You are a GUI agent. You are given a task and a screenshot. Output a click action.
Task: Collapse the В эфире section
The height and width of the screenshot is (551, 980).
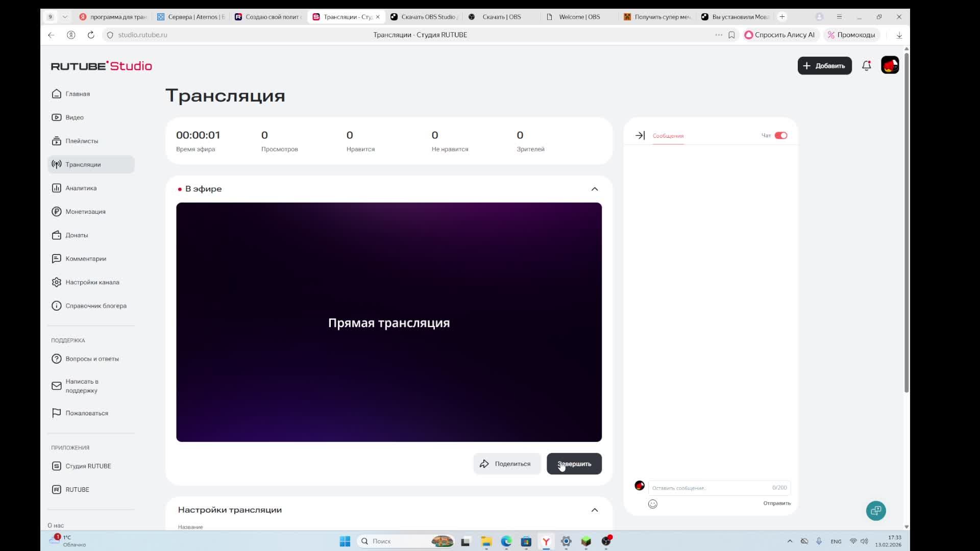pyautogui.click(x=594, y=189)
